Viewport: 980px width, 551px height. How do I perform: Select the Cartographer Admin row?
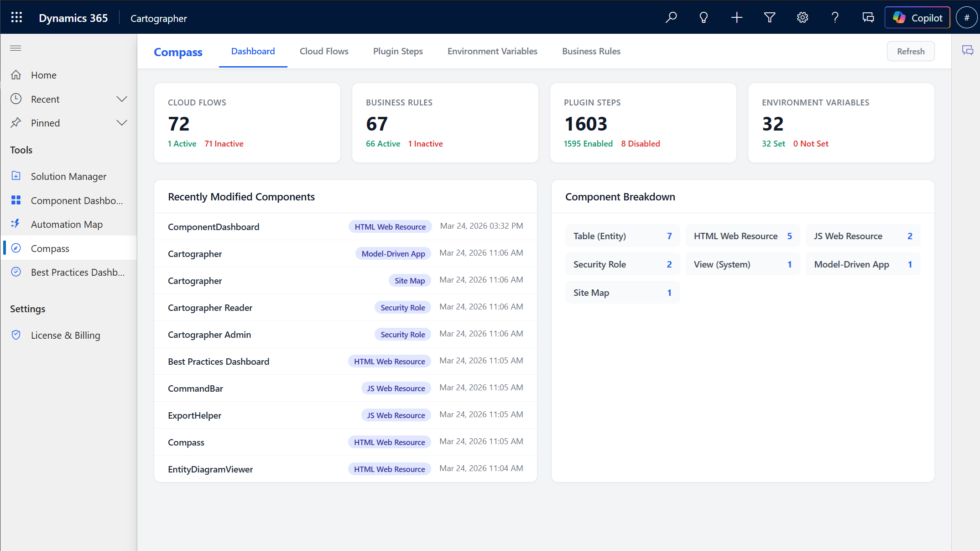(345, 334)
